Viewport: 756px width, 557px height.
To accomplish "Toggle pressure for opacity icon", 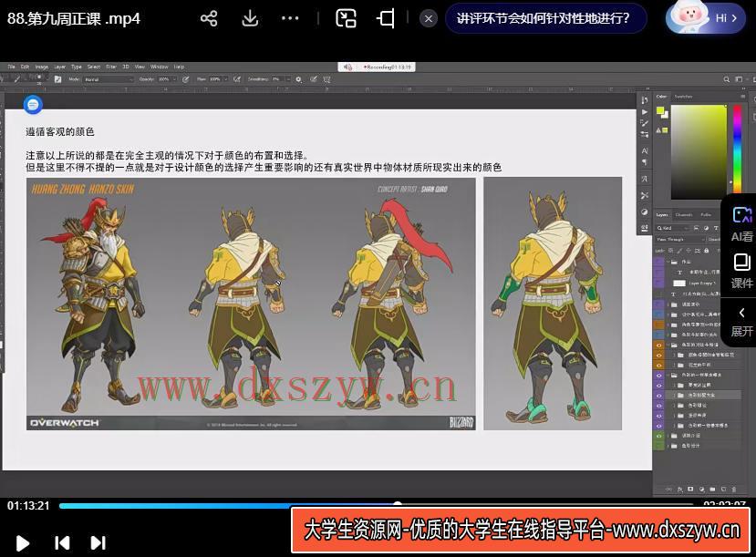I will (185, 79).
